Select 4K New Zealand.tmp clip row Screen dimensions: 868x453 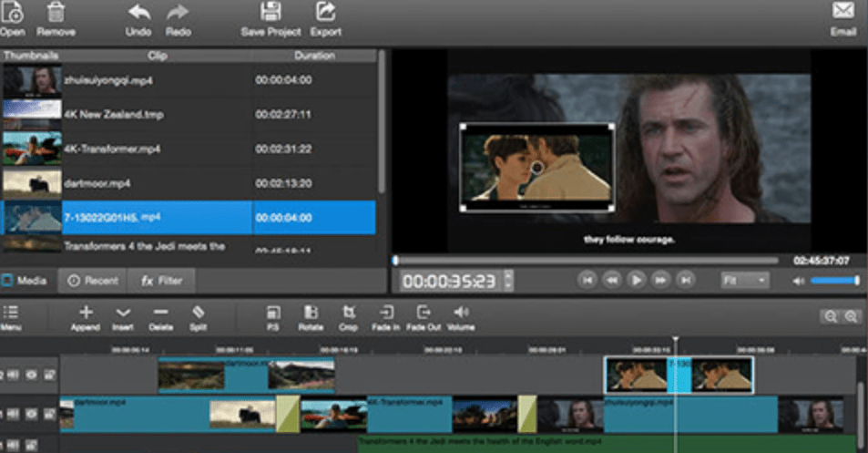(x=189, y=115)
